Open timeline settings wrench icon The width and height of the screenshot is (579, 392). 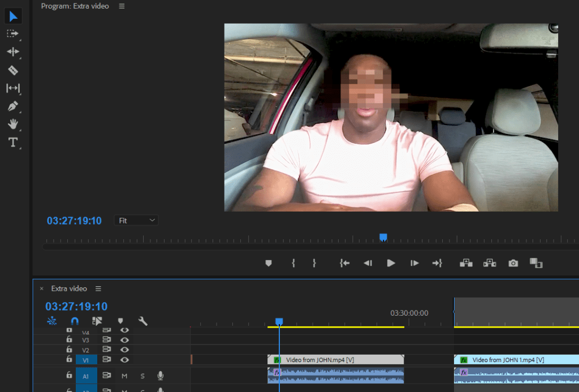pos(143,321)
